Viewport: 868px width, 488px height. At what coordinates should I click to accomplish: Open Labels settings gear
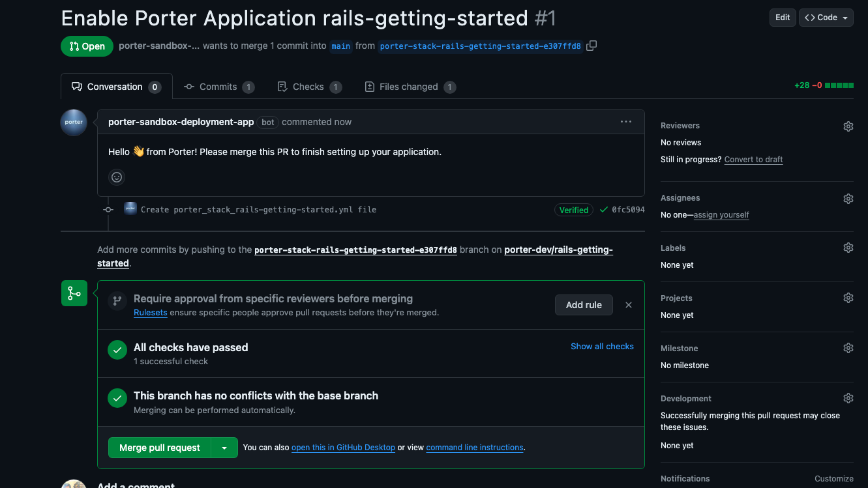pyautogui.click(x=848, y=248)
